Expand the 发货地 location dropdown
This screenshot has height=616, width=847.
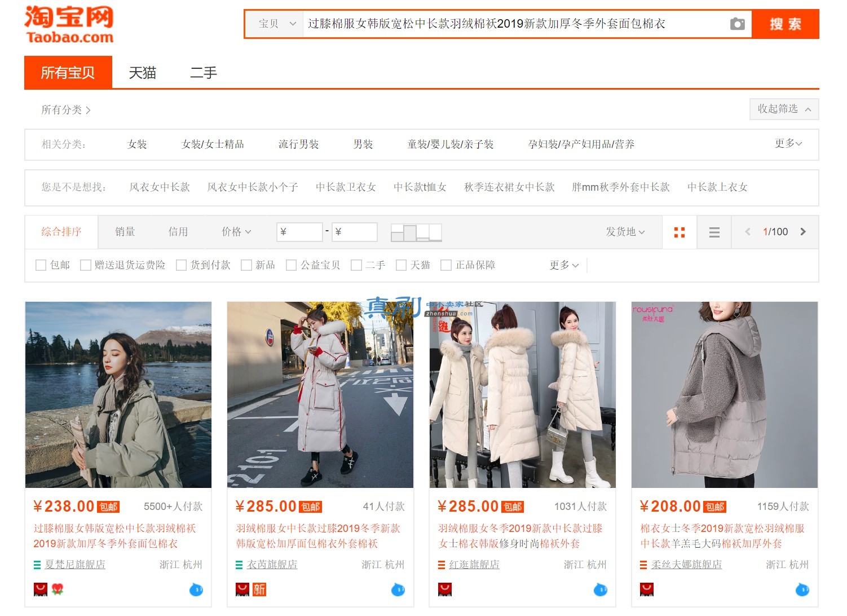click(x=625, y=232)
